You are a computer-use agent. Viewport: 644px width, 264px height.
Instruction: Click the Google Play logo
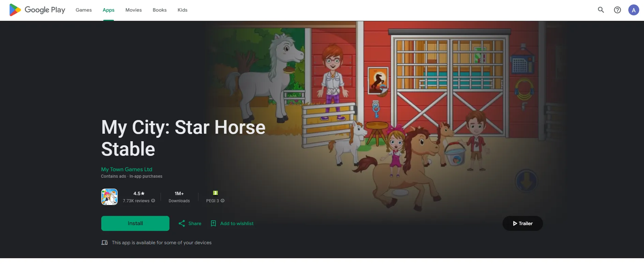click(x=37, y=10)
